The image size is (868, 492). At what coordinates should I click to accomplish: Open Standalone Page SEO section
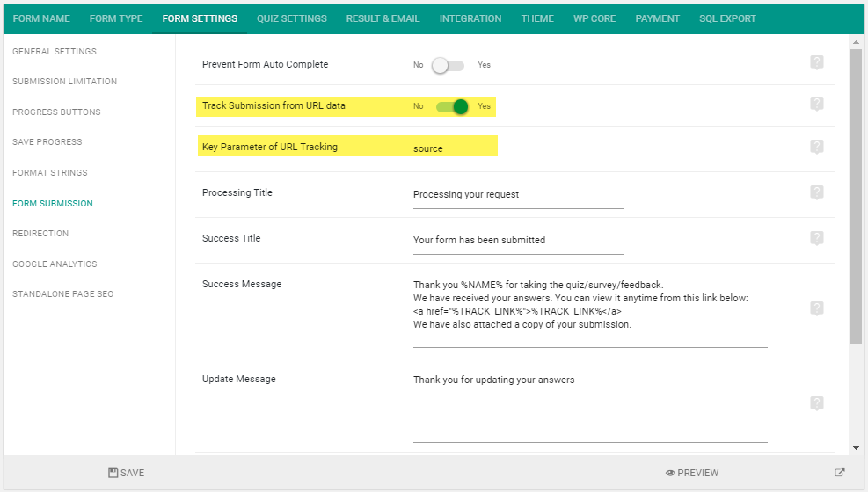point(63,294)
